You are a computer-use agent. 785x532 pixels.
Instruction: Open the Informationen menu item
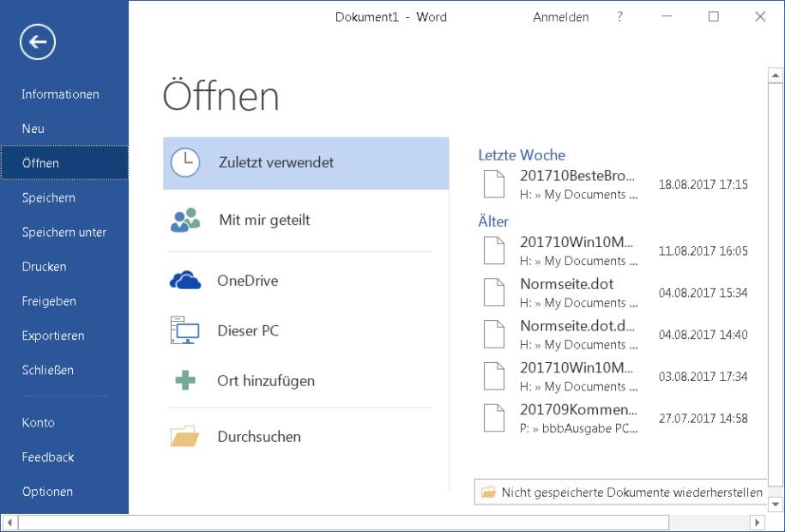(x=60, y=94)
